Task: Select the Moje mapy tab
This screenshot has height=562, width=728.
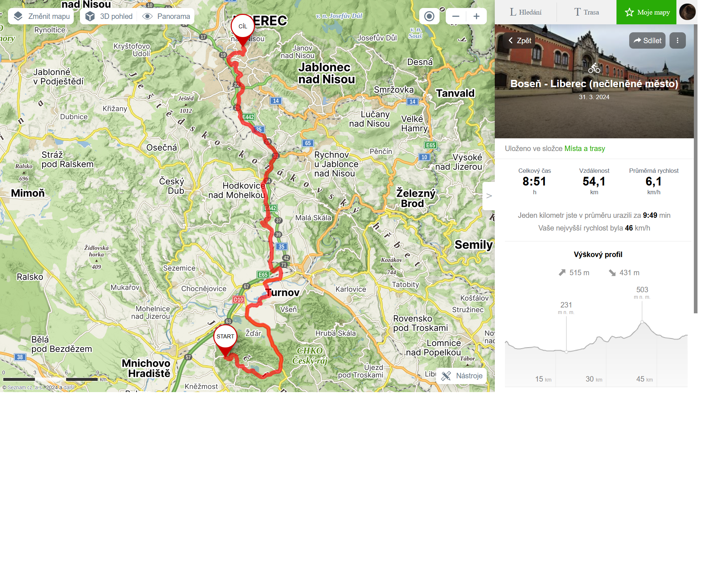Action: click(646, 12)
